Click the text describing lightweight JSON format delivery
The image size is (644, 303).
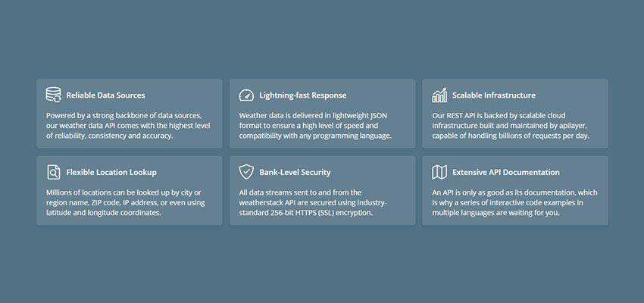pos(315,125)
